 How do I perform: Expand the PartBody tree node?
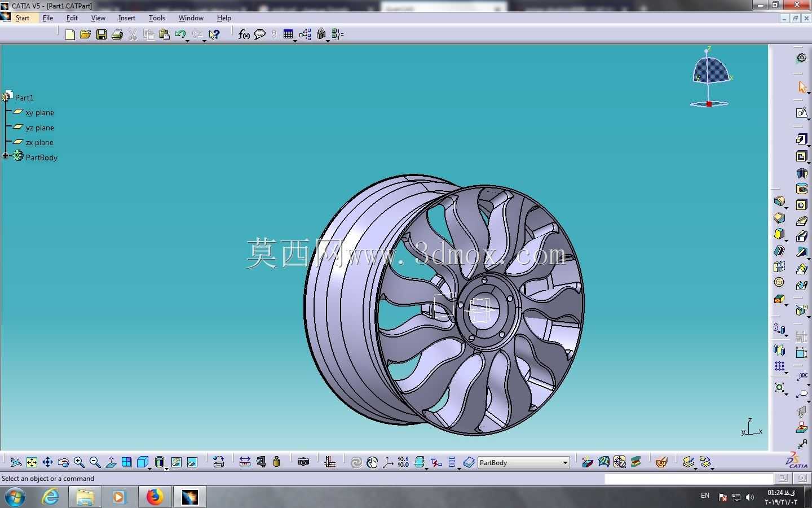[x=6, y=156]
